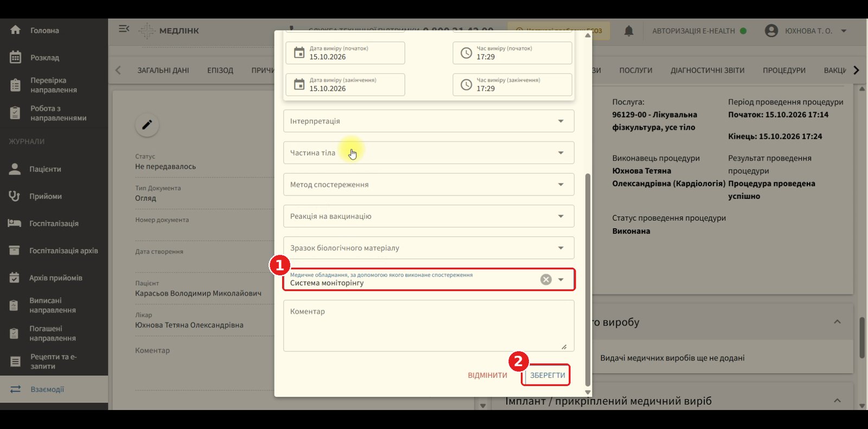Open Пацієнти person icon
The height and width of the screenshot is (429, 868).
point(15,169)
